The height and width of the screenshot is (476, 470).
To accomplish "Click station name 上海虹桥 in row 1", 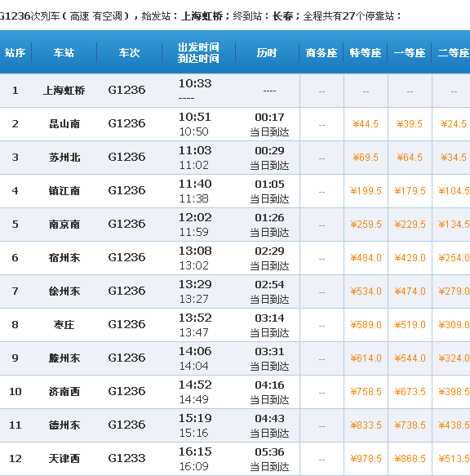I will point(64,90).
